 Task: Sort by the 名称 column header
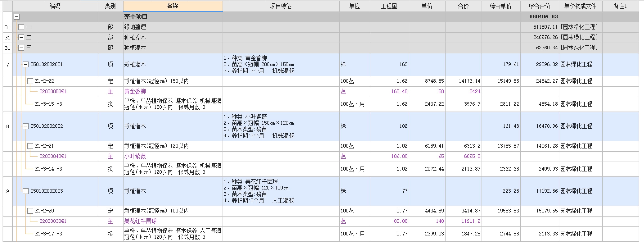point(173,6)
